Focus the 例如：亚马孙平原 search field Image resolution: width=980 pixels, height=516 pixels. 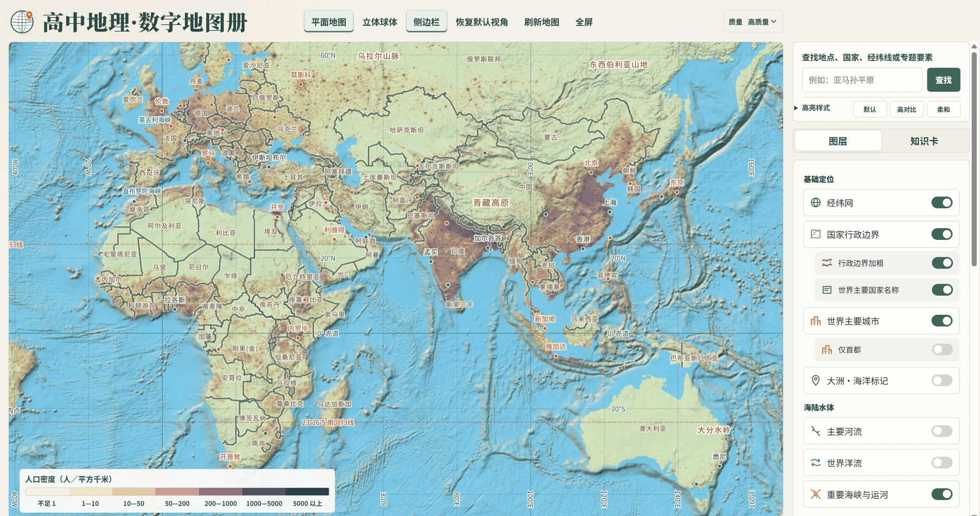862,80
